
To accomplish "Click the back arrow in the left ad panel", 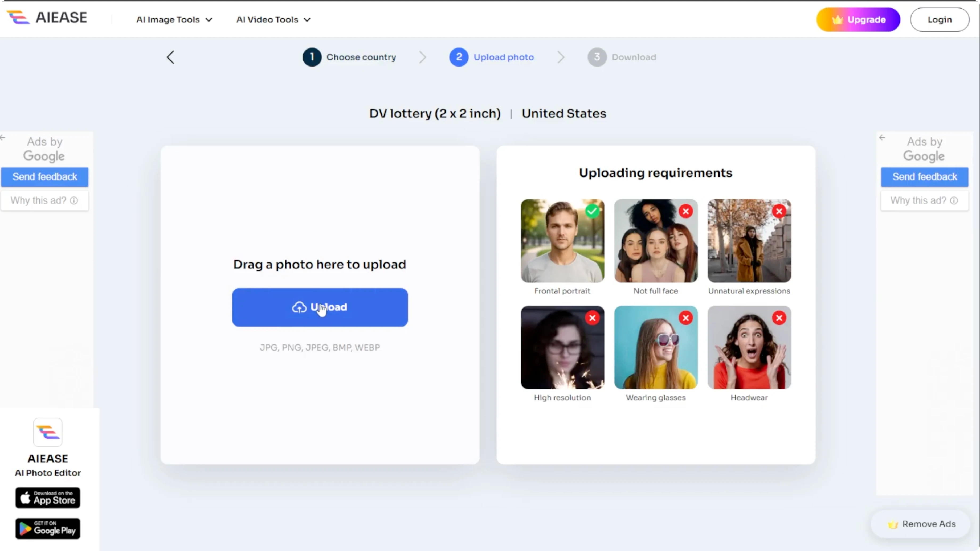I will pos(3,137).
